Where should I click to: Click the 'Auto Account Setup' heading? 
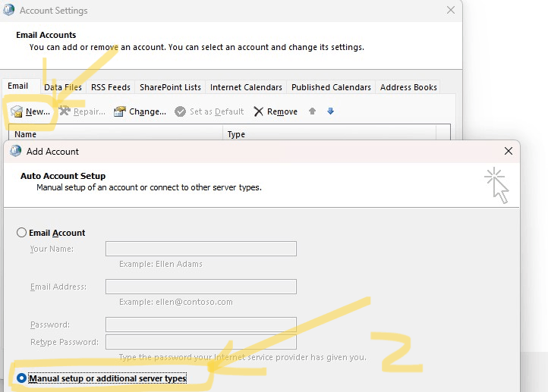pos(63,176)
